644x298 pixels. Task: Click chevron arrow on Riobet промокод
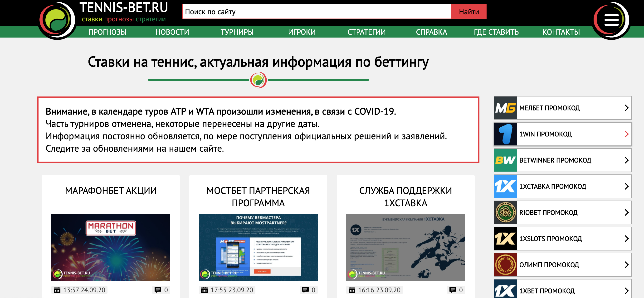[x=626, y=213]
